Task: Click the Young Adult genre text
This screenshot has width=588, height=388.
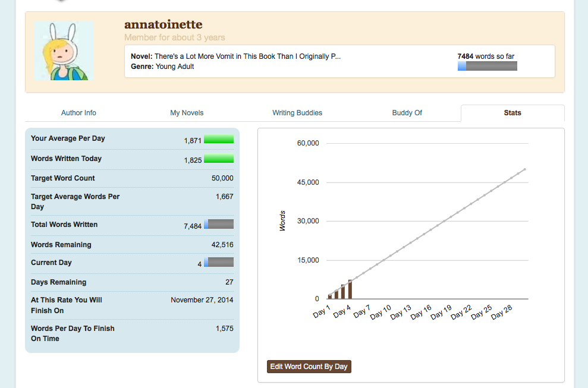Action: click(175, 67)
